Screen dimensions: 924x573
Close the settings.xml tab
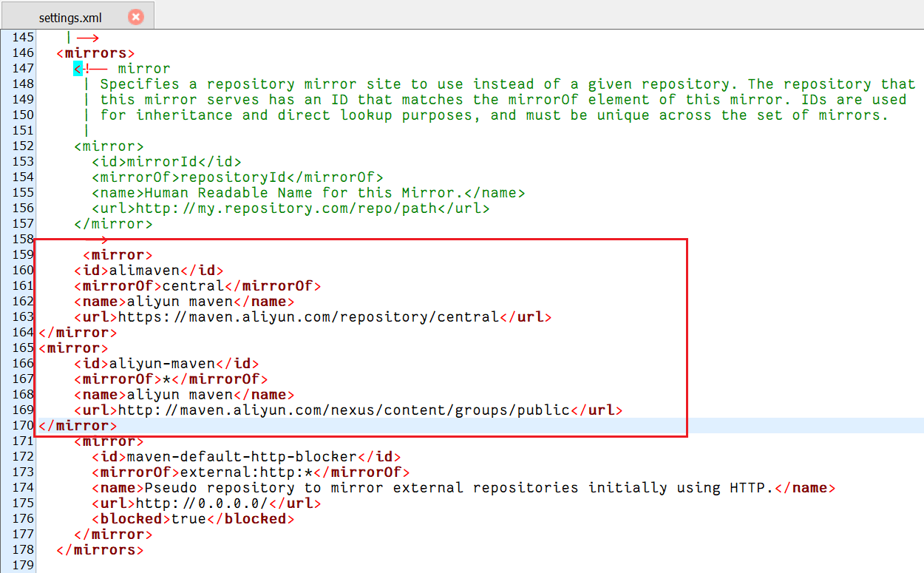point(136,16)
